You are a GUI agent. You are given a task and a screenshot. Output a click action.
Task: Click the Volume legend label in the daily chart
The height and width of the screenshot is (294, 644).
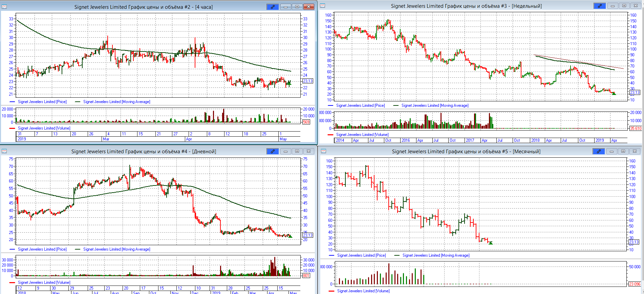tap(44, 282)
